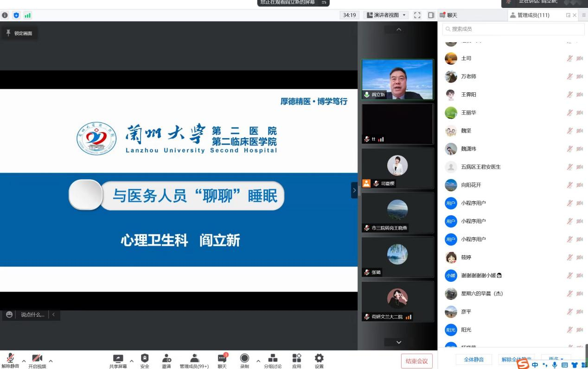This screenshot has height=369, width=588.
Task: Start recording with the 录制 icon
Action: point(244,358)
